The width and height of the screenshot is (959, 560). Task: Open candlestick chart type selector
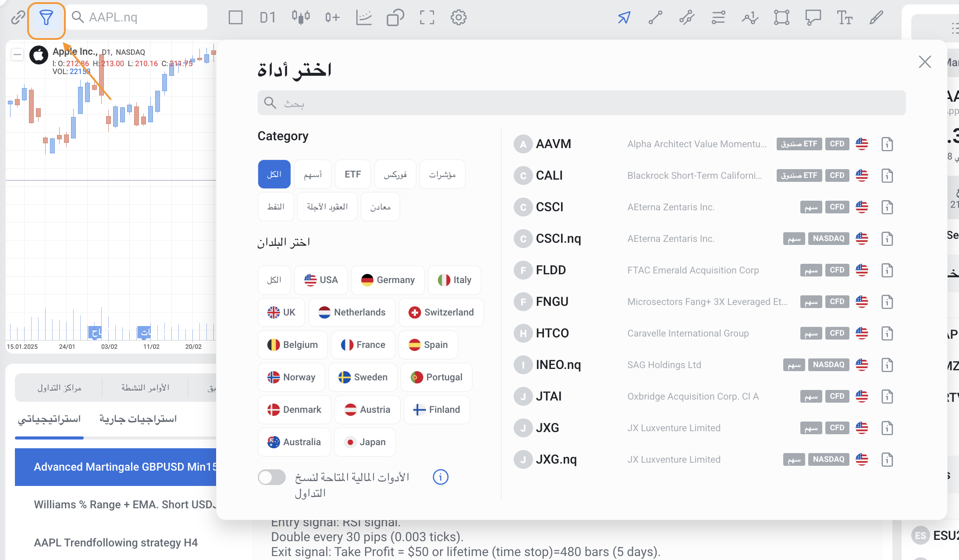(301, 18)
